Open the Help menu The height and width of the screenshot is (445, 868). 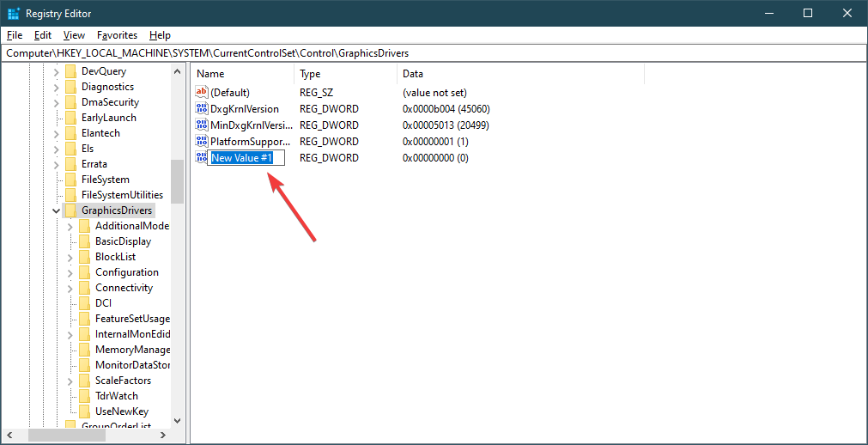pos(160,35)
